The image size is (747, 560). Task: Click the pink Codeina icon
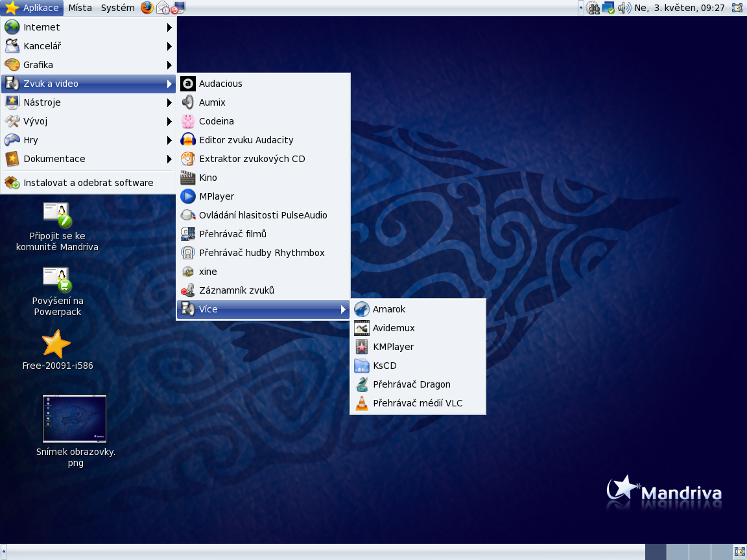187,121
